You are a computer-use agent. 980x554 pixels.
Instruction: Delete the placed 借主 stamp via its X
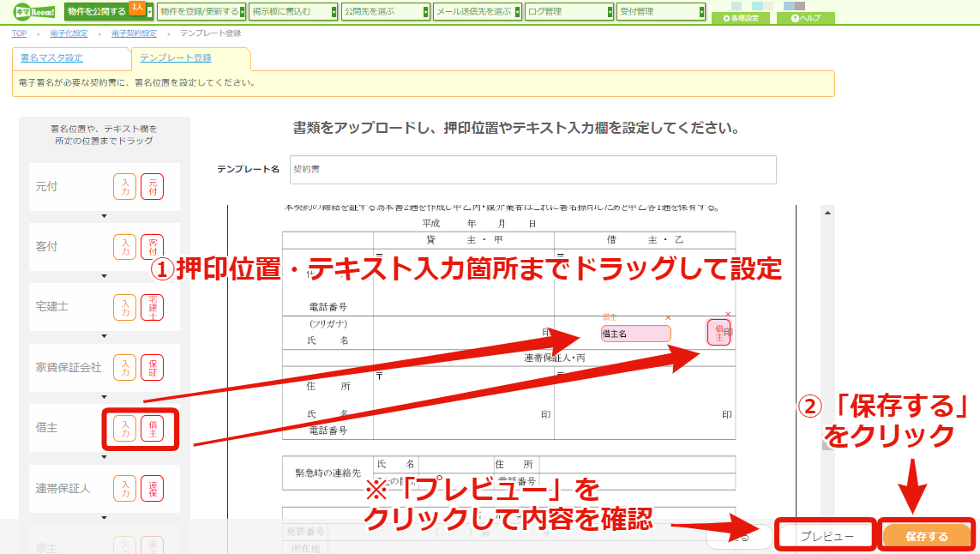click(x=728, y=314)
